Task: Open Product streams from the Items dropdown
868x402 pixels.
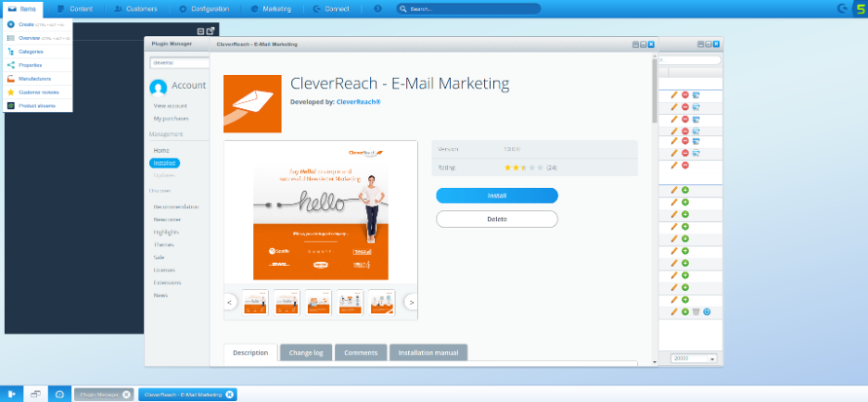Action: [38, 106]
